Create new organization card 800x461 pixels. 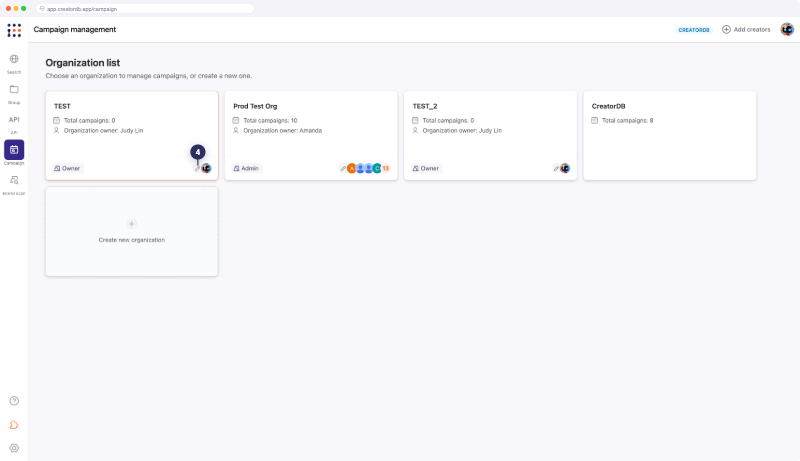click(132, 232)
